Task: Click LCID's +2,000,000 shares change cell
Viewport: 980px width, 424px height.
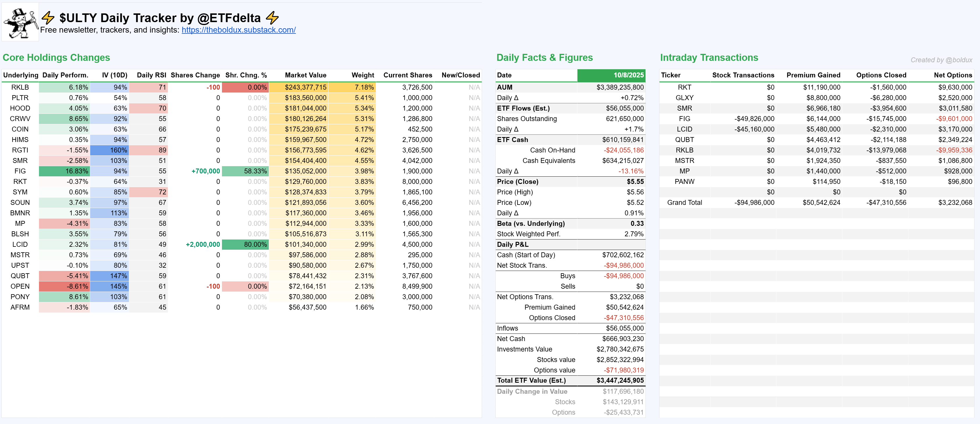Action: click(x=202, y=244)
